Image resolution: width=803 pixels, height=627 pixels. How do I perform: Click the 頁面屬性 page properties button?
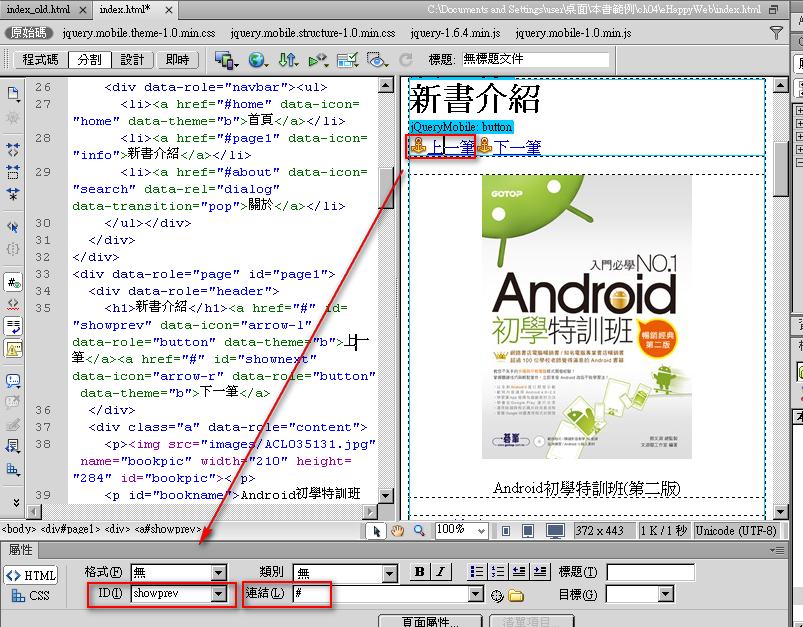coord(430,621)
